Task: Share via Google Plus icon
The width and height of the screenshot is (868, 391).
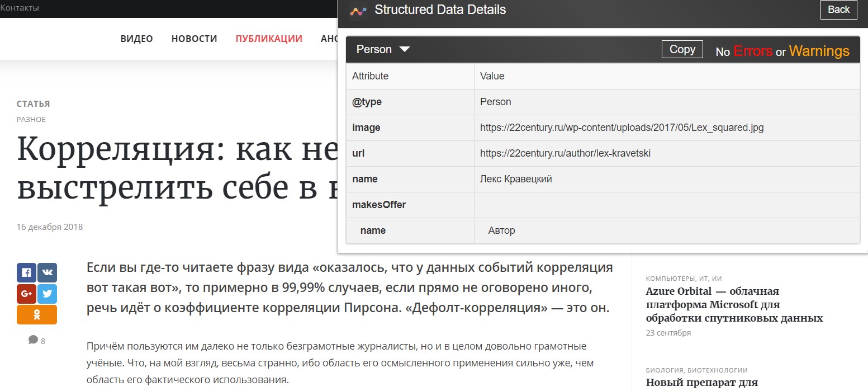Action: tap(26, 294)
